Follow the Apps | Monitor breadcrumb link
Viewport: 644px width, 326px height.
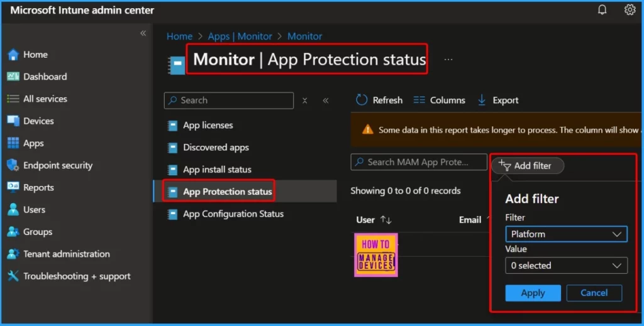coord(240,36)
